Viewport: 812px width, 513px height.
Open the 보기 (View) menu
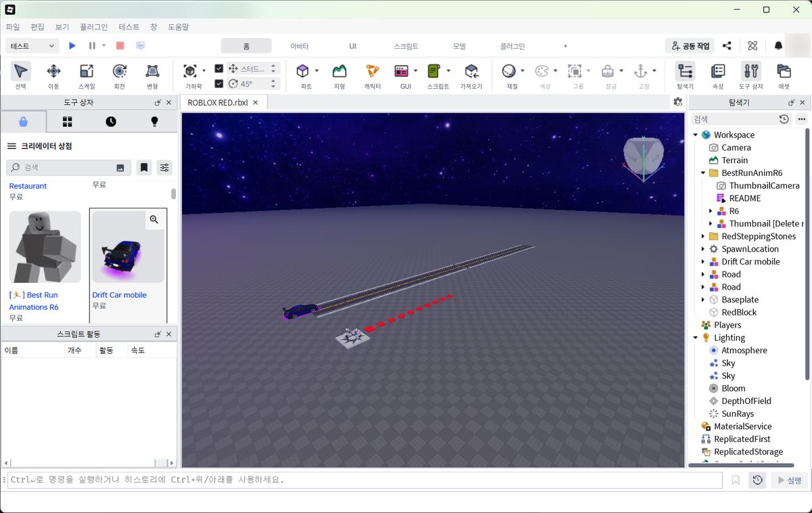point(62,27)
